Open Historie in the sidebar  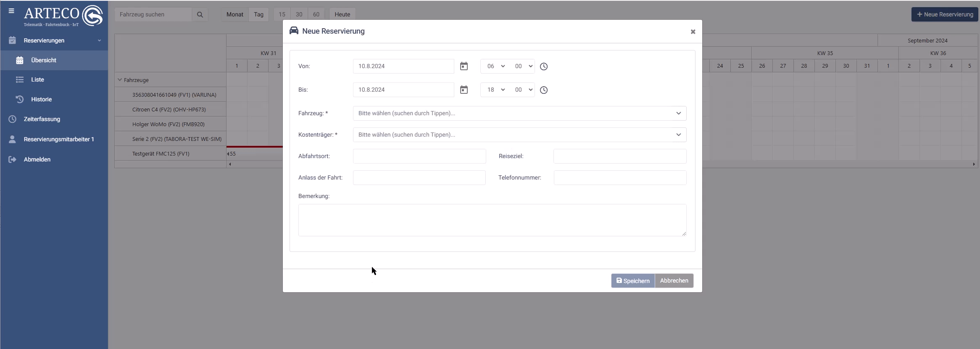coord(41,99)
